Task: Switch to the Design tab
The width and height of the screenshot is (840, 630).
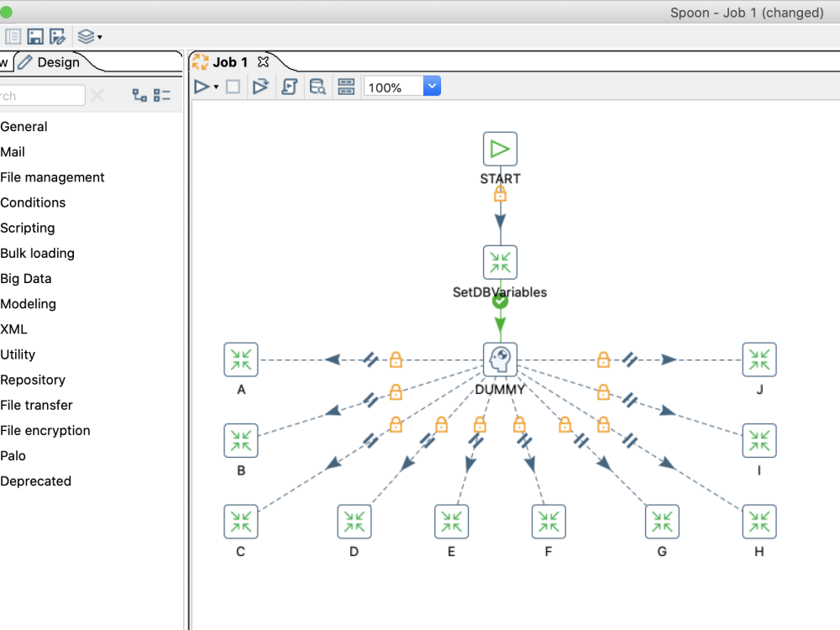Action: (x=58, y=62)
